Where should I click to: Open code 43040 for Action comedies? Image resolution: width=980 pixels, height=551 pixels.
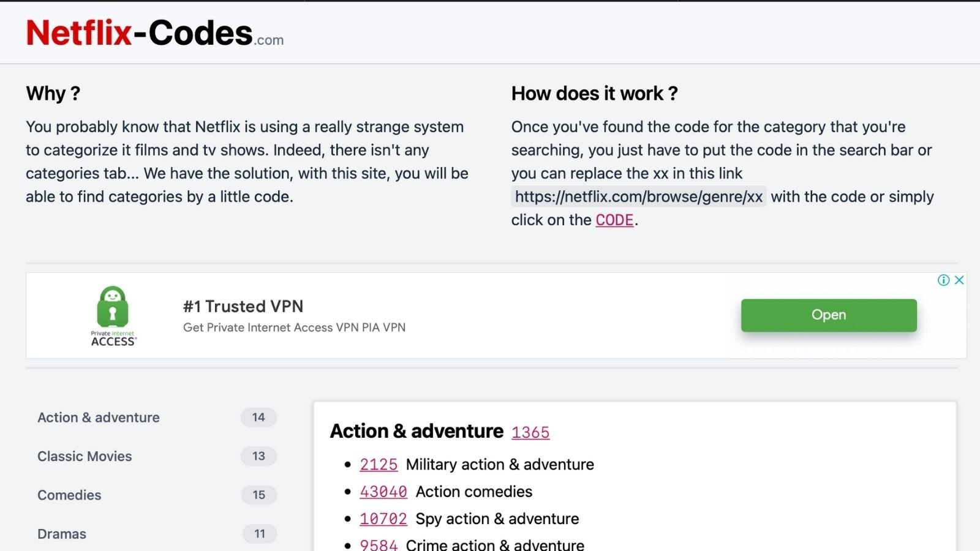click(x=383, y=492)
